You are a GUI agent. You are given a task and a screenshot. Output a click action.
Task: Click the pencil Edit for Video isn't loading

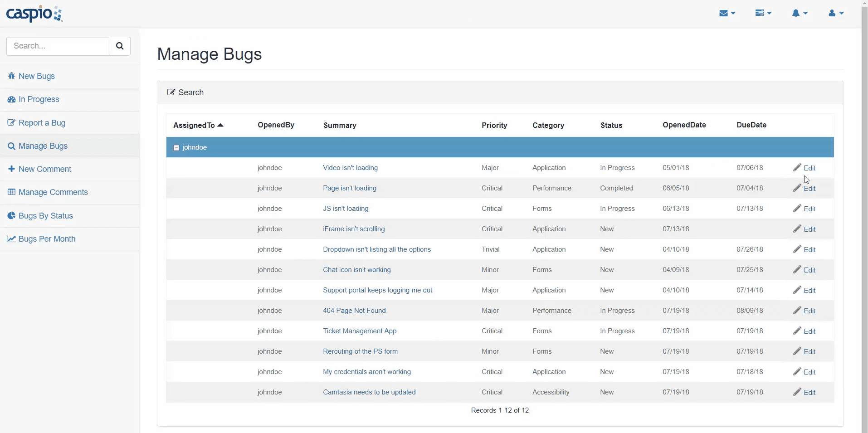[x=804, y=168]
